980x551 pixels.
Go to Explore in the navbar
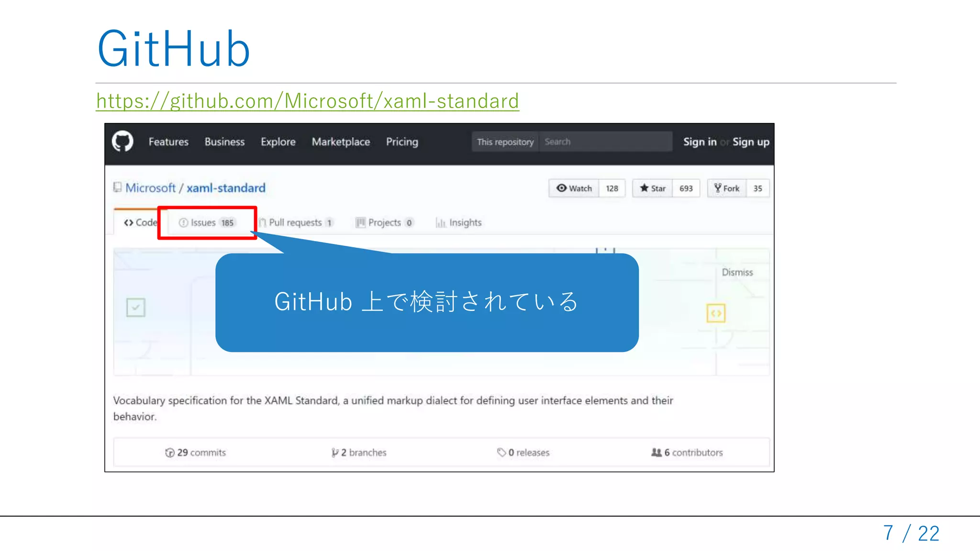coord(278,142)
